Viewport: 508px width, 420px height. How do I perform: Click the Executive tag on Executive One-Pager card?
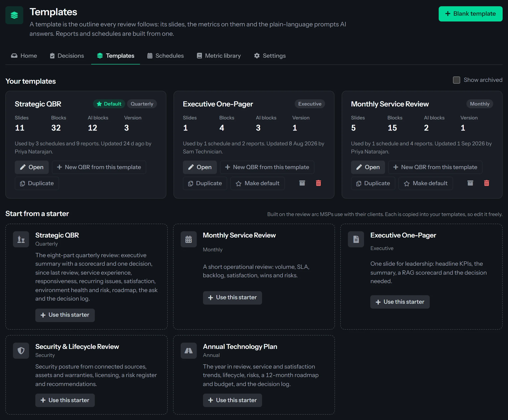pos(310,104)
